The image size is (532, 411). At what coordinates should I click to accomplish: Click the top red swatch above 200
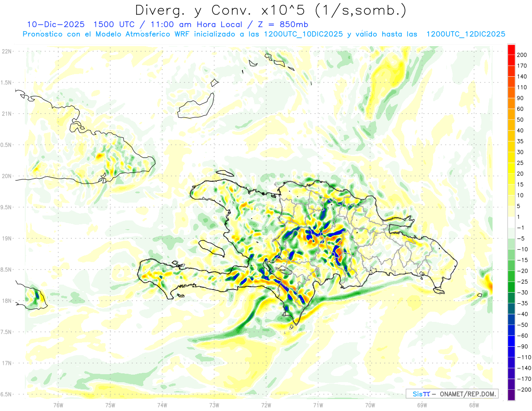tap(511, 49)
